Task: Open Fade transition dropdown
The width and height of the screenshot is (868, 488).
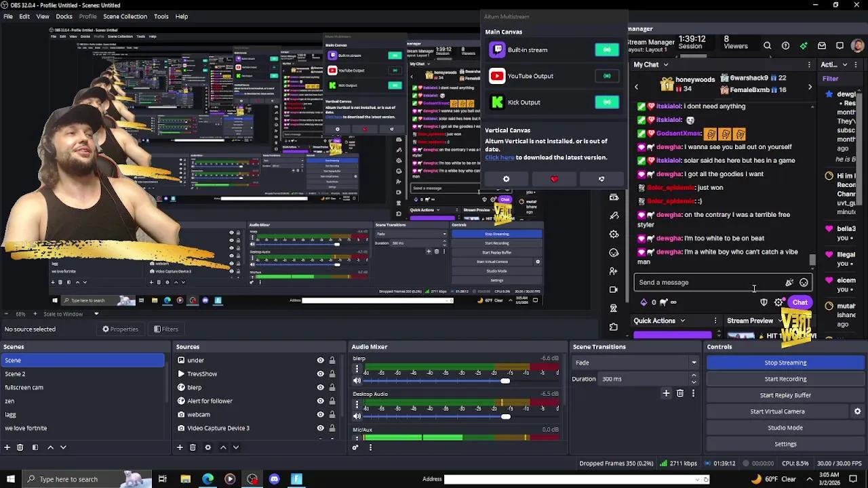Action: (635, 363)
